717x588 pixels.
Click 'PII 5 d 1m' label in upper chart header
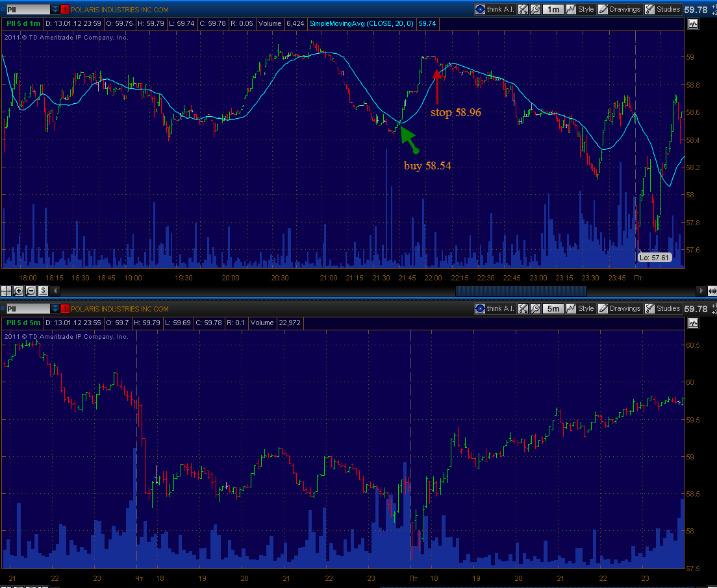pos(23,23)
